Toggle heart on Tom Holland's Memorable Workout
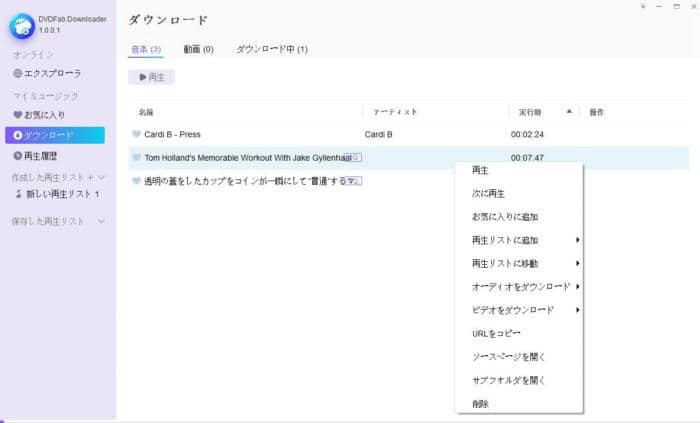 pos(136,158)
